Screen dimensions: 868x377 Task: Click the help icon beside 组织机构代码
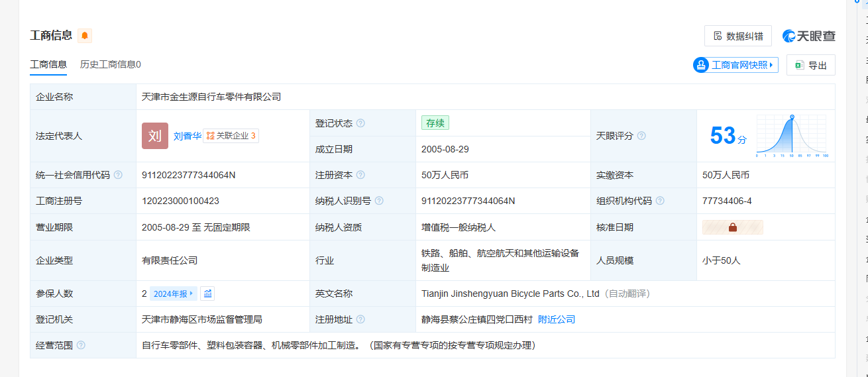pos(660,201)
